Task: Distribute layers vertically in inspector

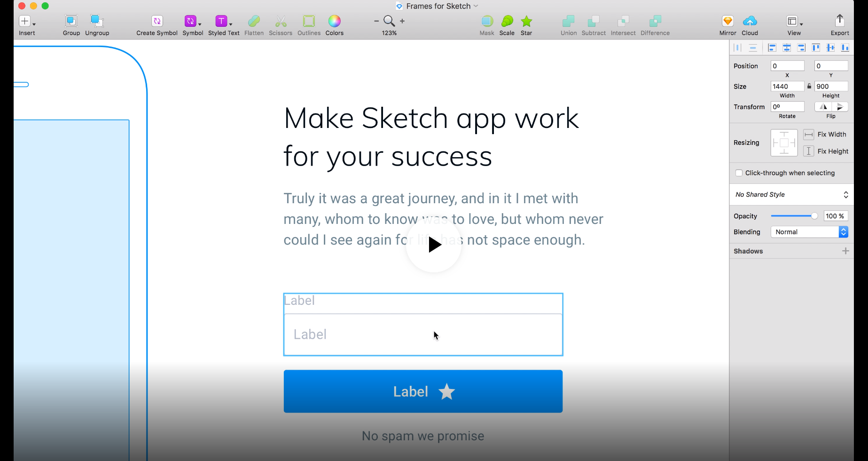Action: (x=753, y=48)
